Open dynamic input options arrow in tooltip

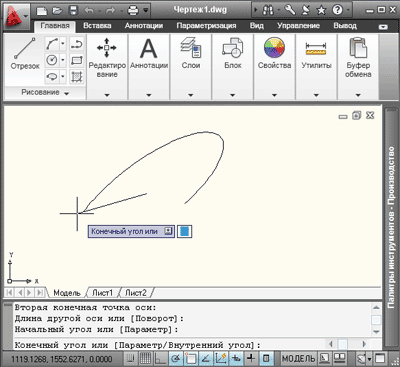coord(169,231)
